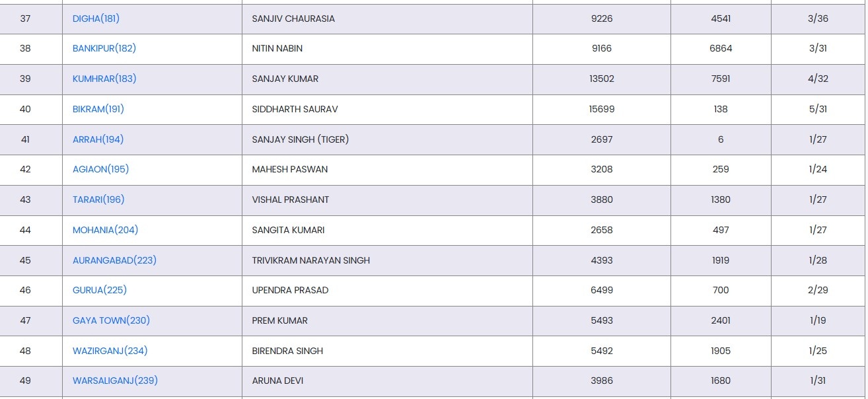Open the WARSALIGANJ(239) constituency link

[115, 381]
